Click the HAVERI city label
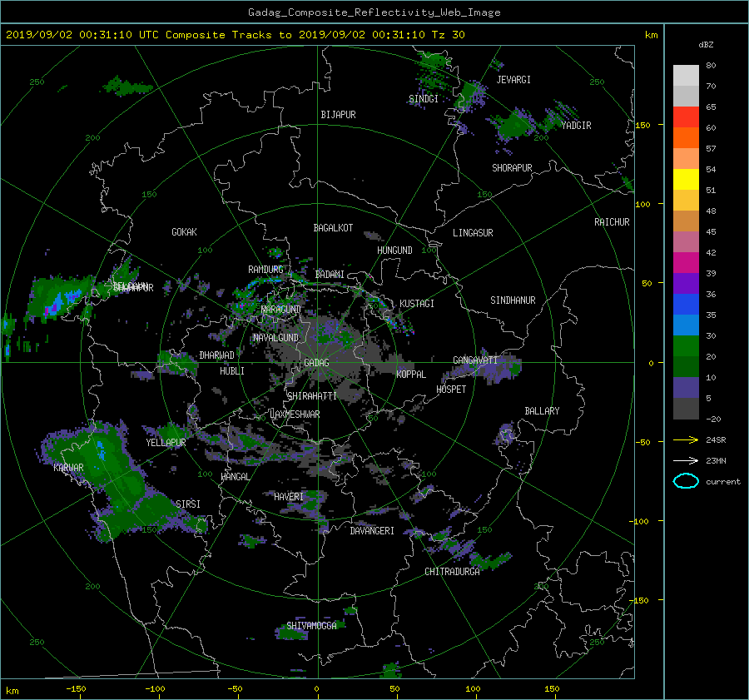 tap(289, 497)
